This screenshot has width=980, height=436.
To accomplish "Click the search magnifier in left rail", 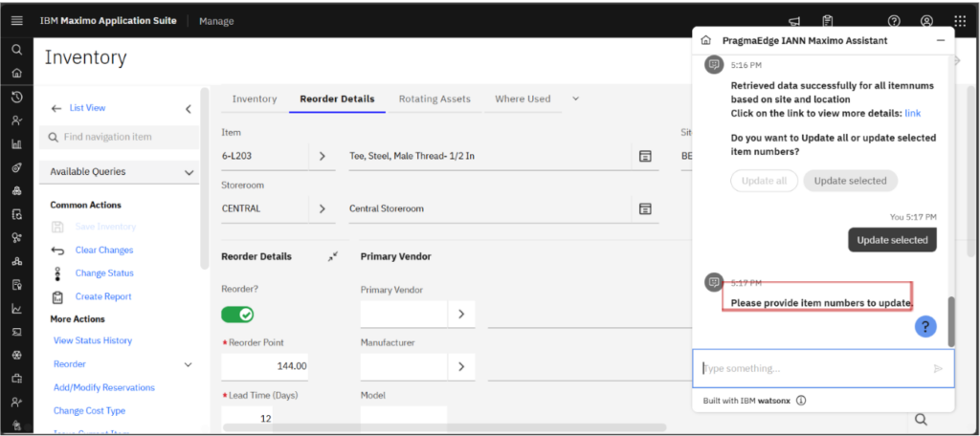I will click(17, 50).
